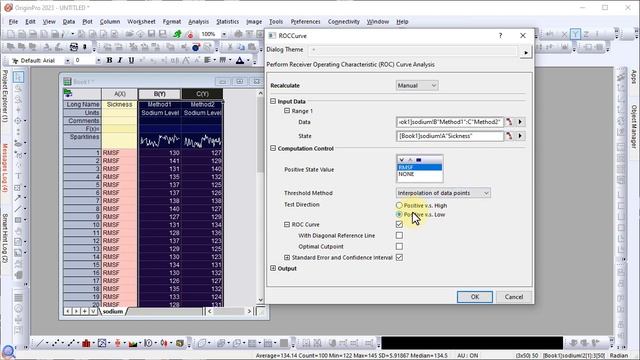640x360 pixels.
Task: Click the interactive range selector beside Data field
Action: pos(509,122)
